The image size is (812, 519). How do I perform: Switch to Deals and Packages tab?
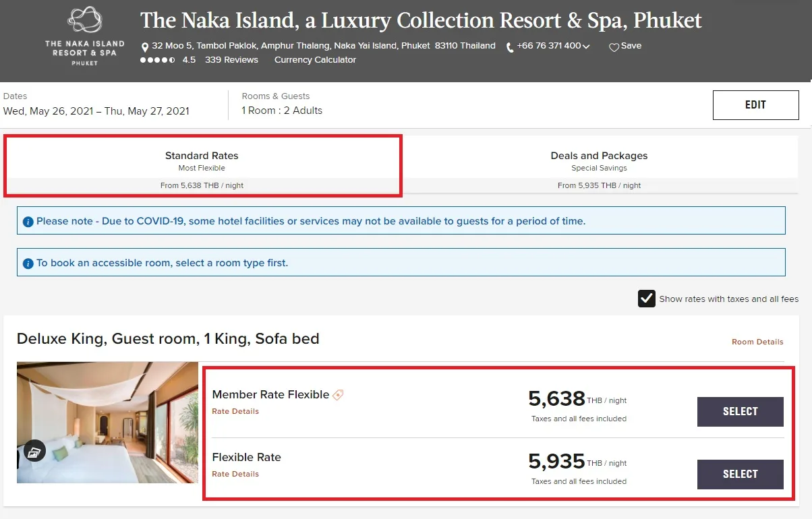(599, 166)
